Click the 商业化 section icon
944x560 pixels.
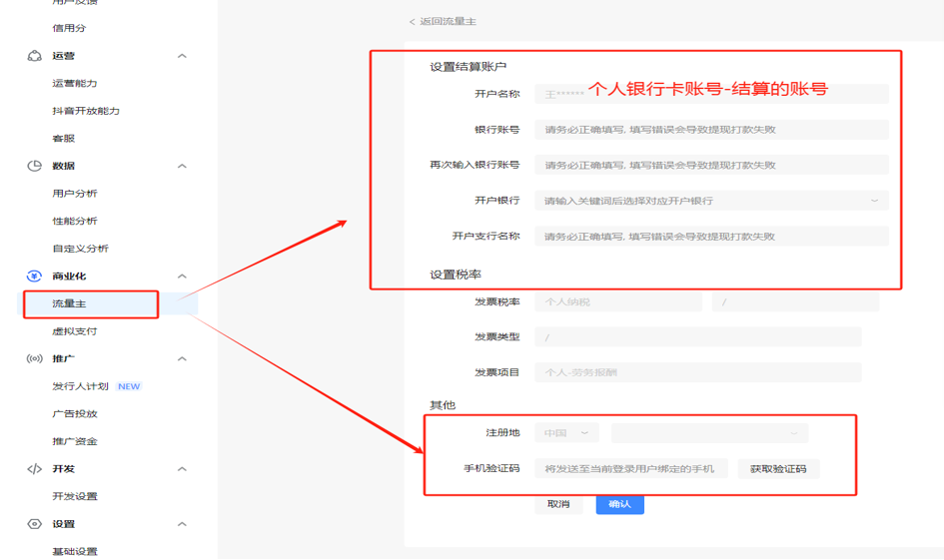pos(34,277)
